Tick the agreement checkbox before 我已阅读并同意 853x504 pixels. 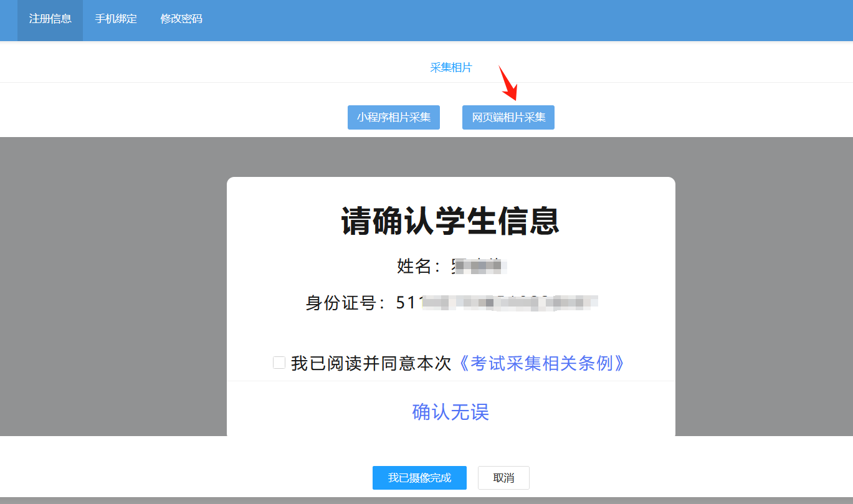pos(279,363)
